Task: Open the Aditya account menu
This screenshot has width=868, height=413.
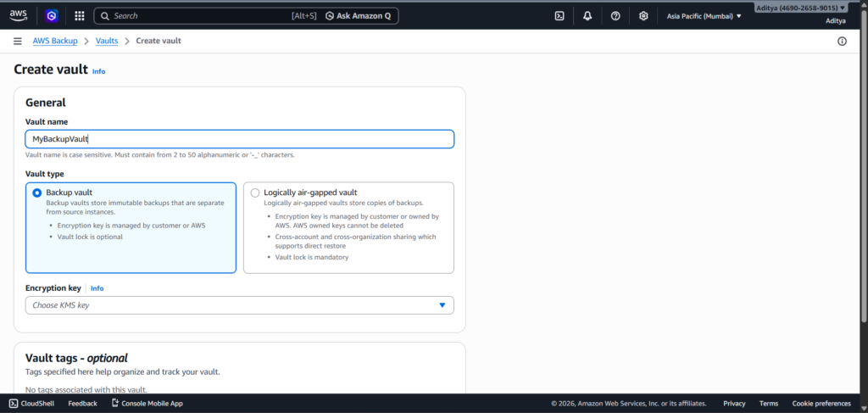Action: (800, 8)
